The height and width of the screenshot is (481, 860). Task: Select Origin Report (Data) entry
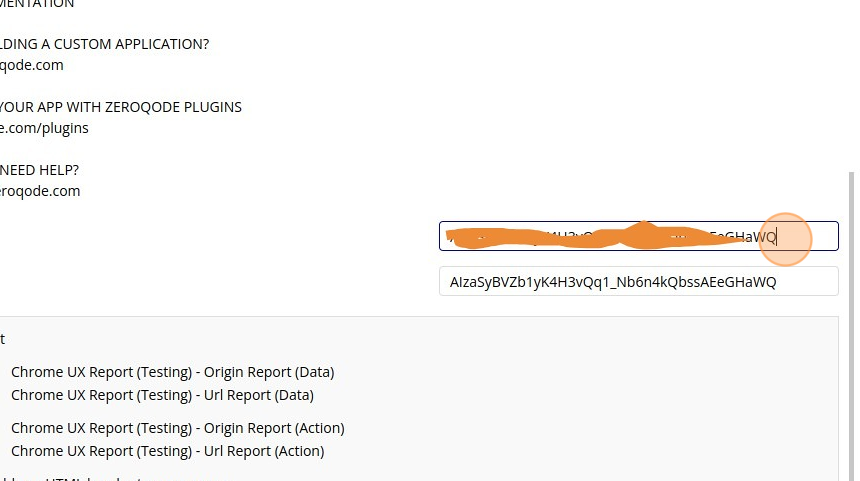[172, 372]
